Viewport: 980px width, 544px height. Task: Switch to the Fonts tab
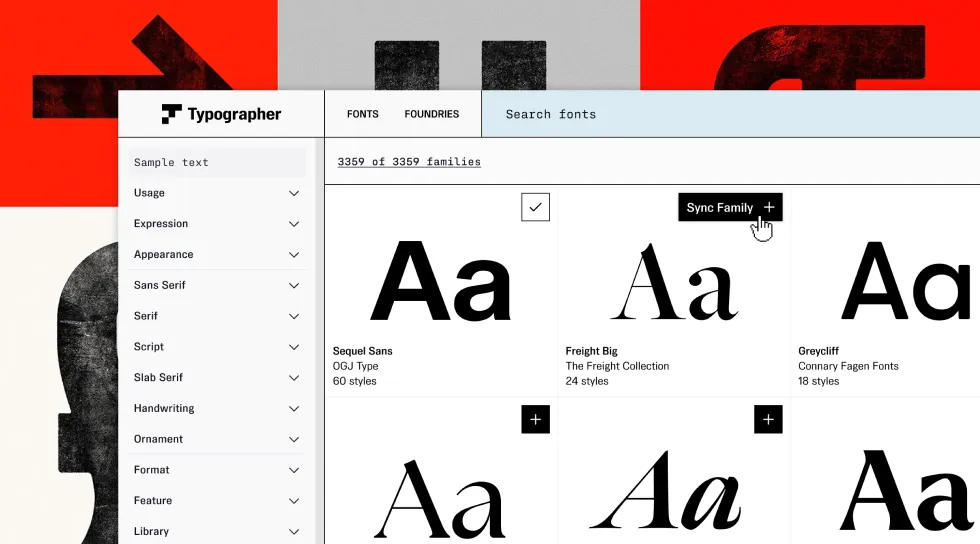362,114
